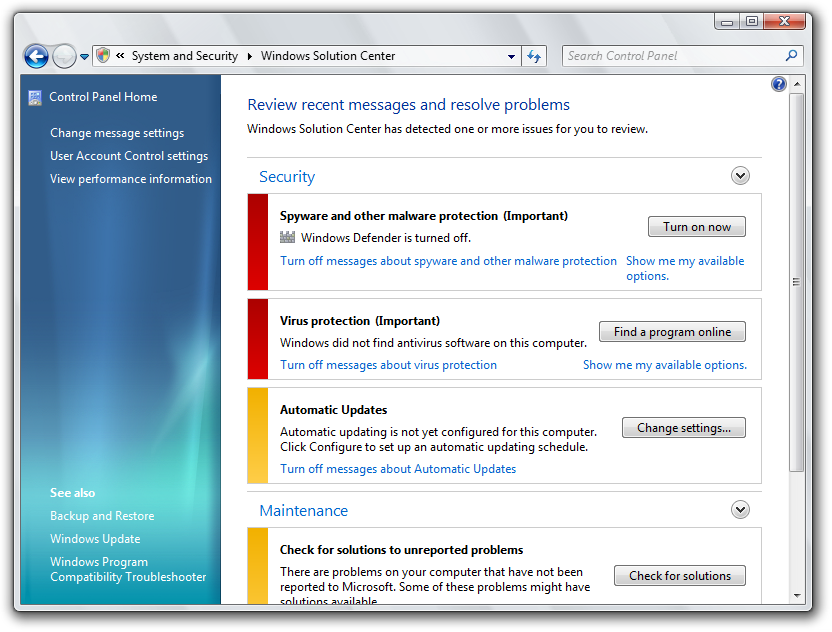Open the recent pages dropdown arrow
Screen dimensions: 832x632
pos(84,56)
